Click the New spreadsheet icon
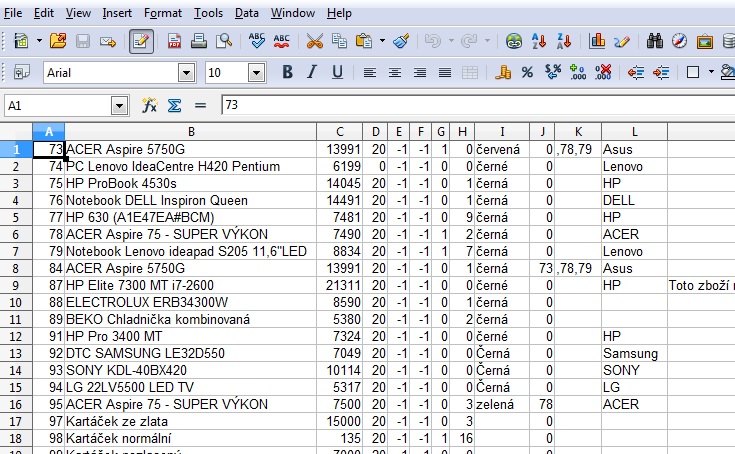Viewport: 735px width, 454px height. 21,41
